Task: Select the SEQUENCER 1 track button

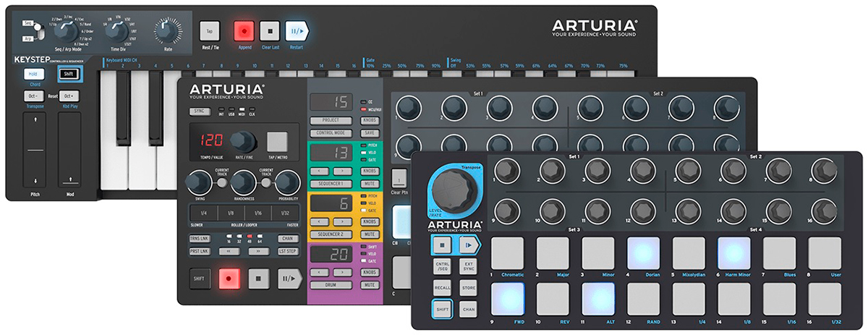Action: 332,185
